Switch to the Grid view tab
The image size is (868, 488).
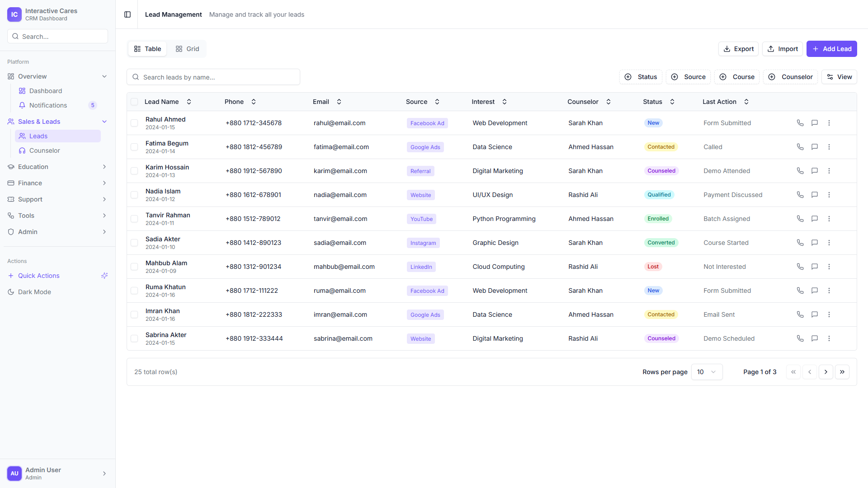(x=187, y=49)
